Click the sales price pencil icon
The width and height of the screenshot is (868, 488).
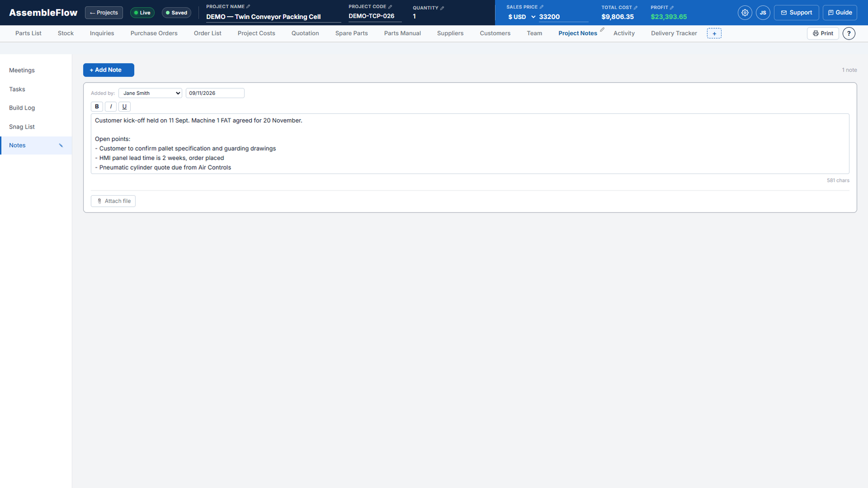(541, 7)
